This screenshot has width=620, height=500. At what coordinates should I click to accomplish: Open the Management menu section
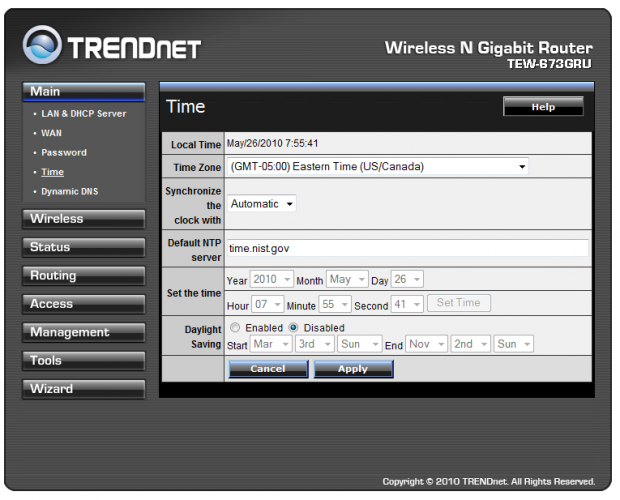[x=84, y=332]
